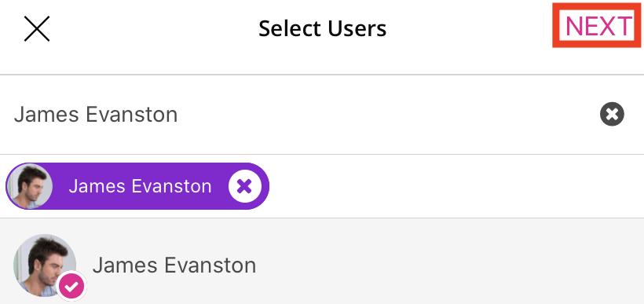
Task: Click James Evanston's avatar in results list
Action: [x=45, y=266]
